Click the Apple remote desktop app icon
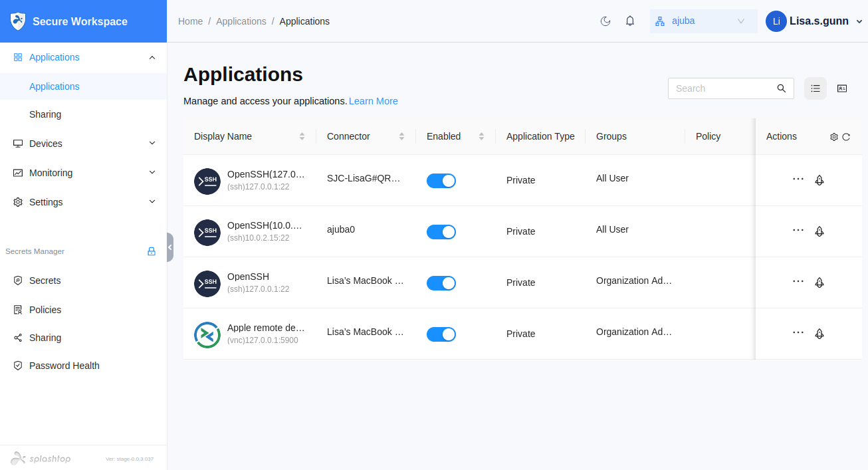The image size is (868, 470). point(207,335)
